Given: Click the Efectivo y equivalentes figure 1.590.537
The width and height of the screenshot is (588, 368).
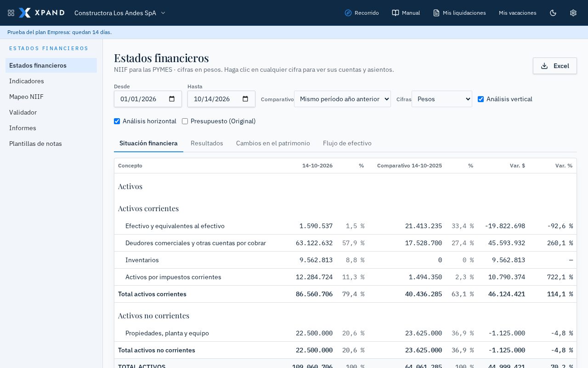Looking at the screenshot, I should pos(316,226).
